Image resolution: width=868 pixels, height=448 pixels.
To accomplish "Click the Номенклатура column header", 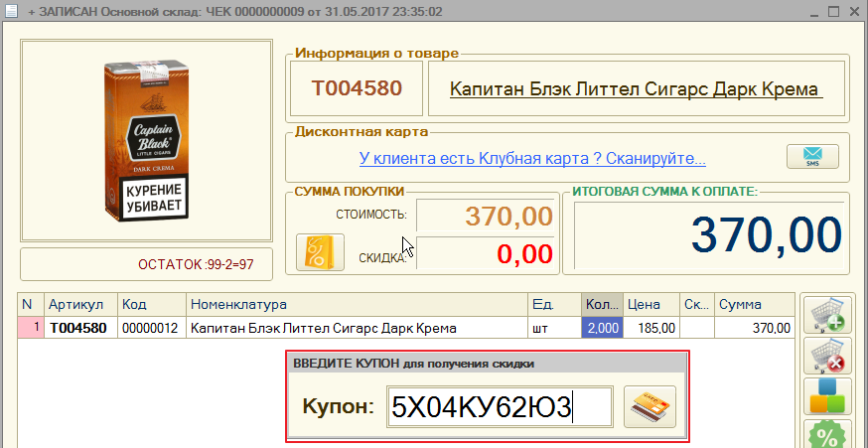I will point(358,305).
